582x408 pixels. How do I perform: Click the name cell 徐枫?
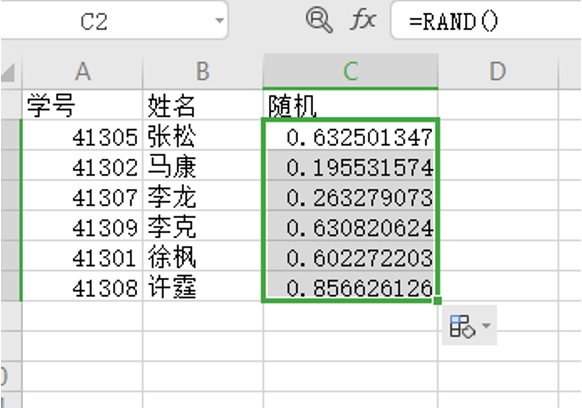[x=203, y=256]
